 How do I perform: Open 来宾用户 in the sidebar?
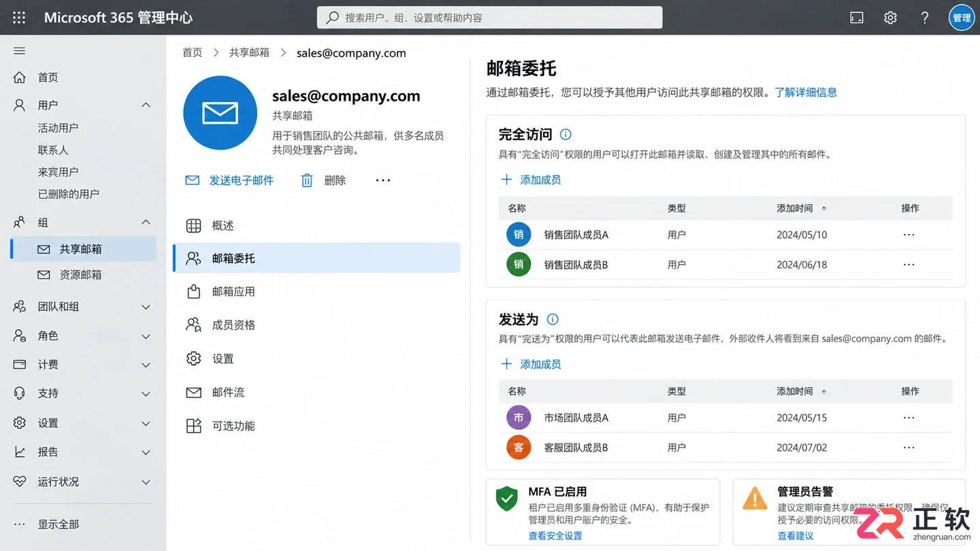point(58,172)
